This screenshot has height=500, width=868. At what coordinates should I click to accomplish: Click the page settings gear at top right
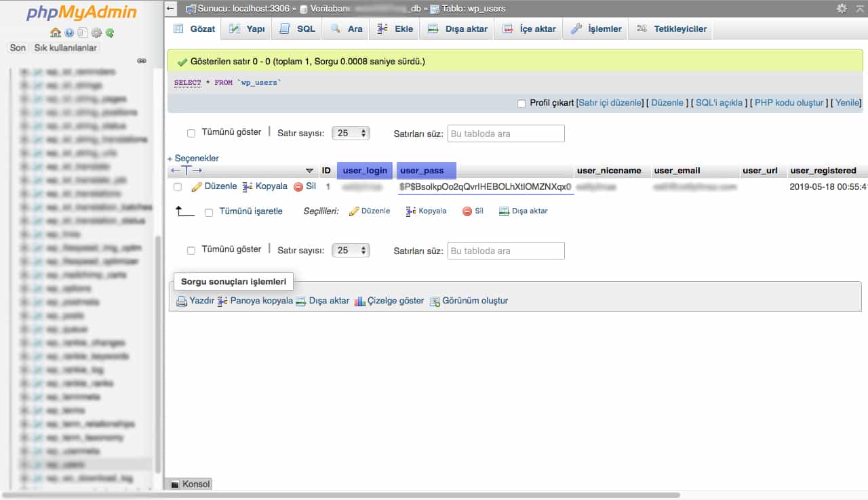[x=842, y=9]
